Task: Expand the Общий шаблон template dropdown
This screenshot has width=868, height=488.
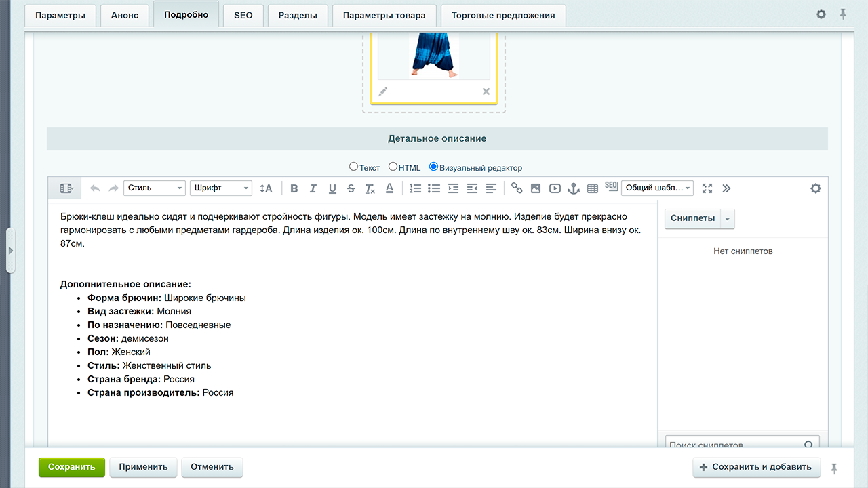Action: coord(657,188)
